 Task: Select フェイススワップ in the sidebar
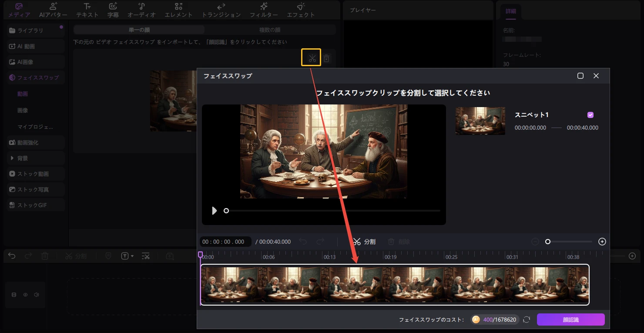(x=35, y=77)
